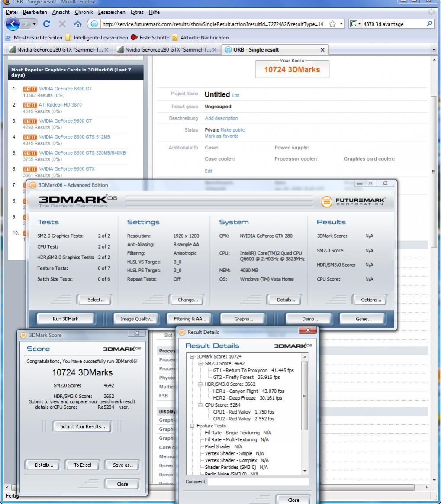Click the stop loading X icon
Image resolution: width=441 pixels, height=504 pixels.
pyautogui.click(x=62, y=24)
